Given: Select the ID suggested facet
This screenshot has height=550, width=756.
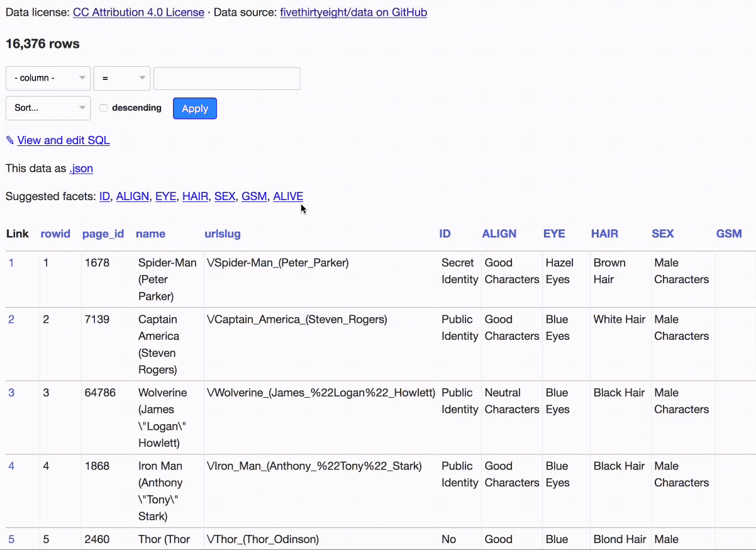Looking at the screenshot, I should tap(104, 196).
